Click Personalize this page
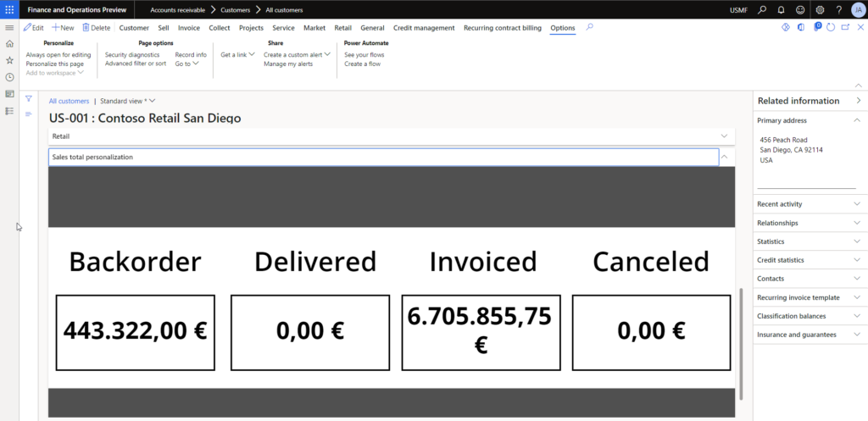 tap(55, 64)
